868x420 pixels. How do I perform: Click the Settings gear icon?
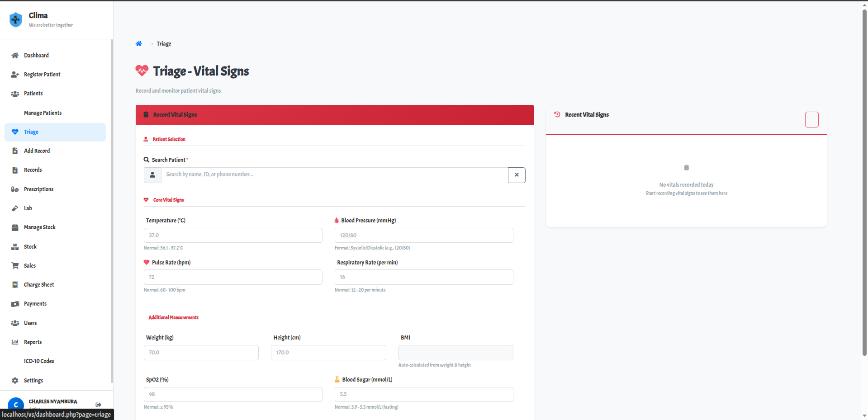15,381
